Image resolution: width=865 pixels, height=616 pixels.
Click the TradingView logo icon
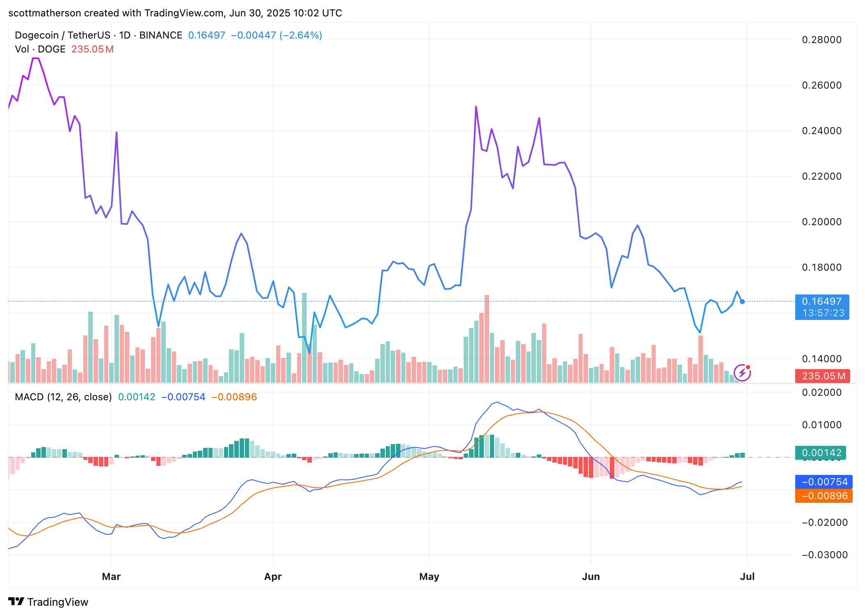click(x=16, y=602)
